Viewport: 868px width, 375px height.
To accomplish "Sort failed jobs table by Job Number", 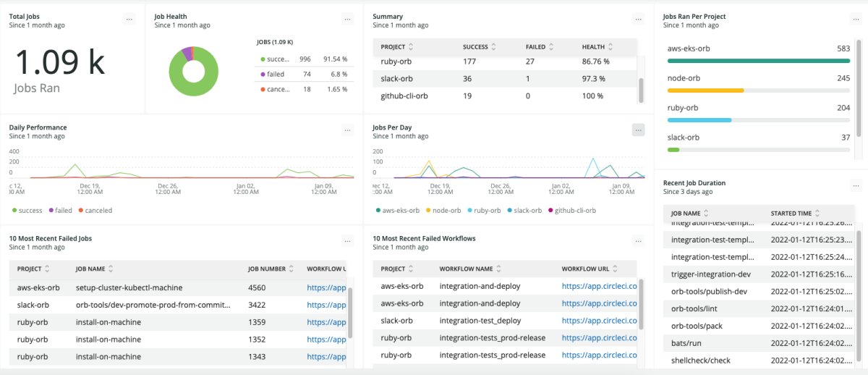I will coord(271,269).
